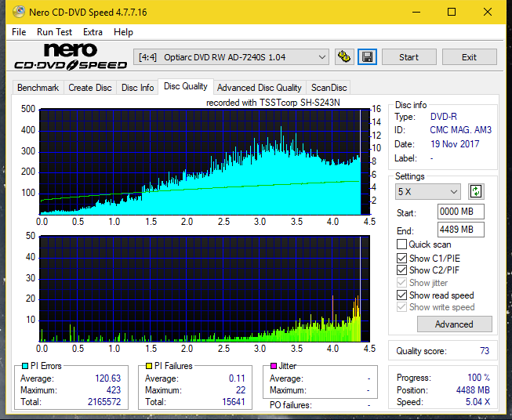Click the End position 4489 MB field

tap(460, 230)
